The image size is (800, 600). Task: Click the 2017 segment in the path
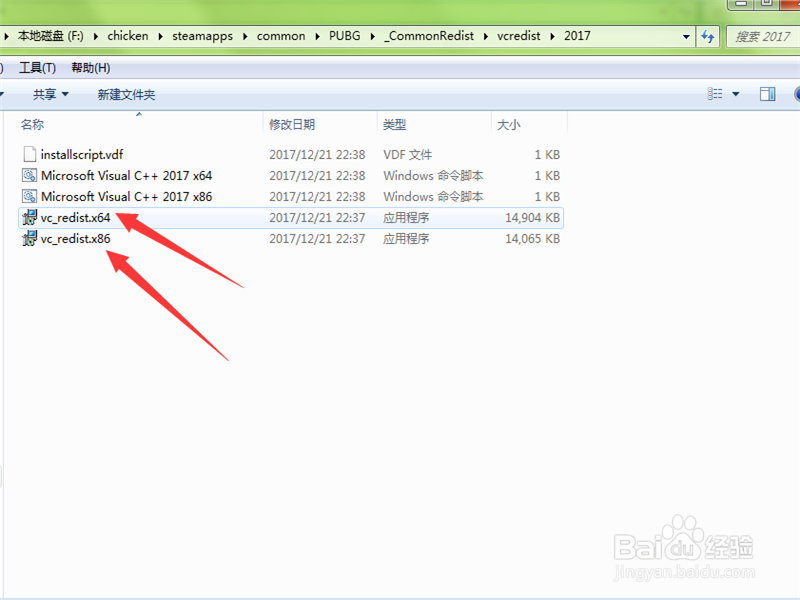tap(577, 36)
